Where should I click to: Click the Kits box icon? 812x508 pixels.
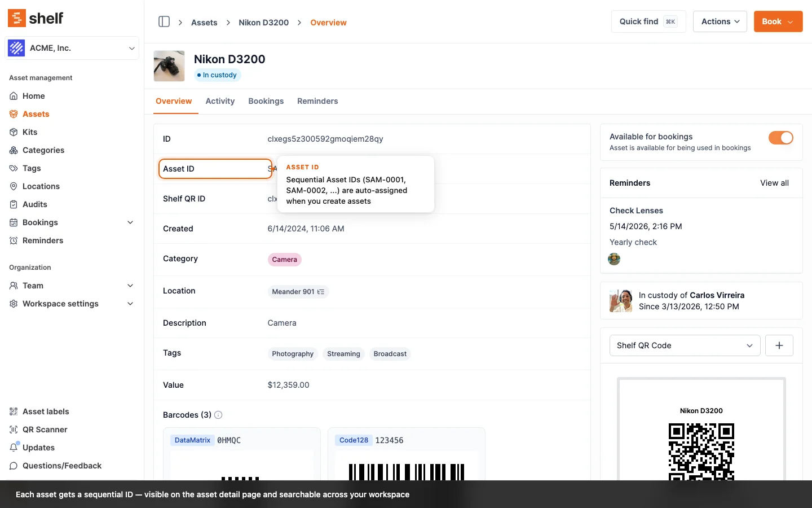[14, 132]
